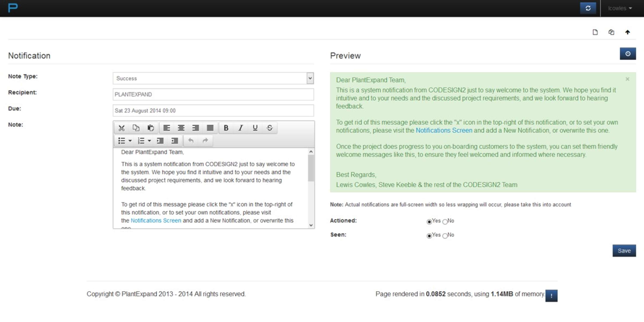Set Actioned to No

coord(445,222)
